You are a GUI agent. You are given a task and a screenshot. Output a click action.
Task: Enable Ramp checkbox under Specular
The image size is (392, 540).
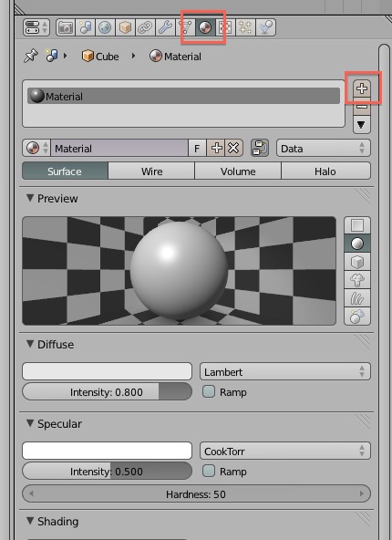tap(209, 471)
